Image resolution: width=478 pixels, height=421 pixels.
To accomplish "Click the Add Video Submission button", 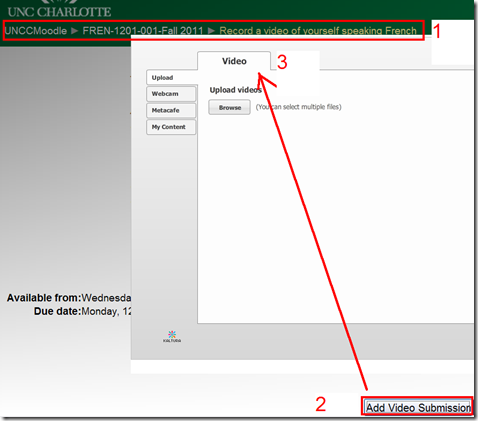I will point(418,407).
